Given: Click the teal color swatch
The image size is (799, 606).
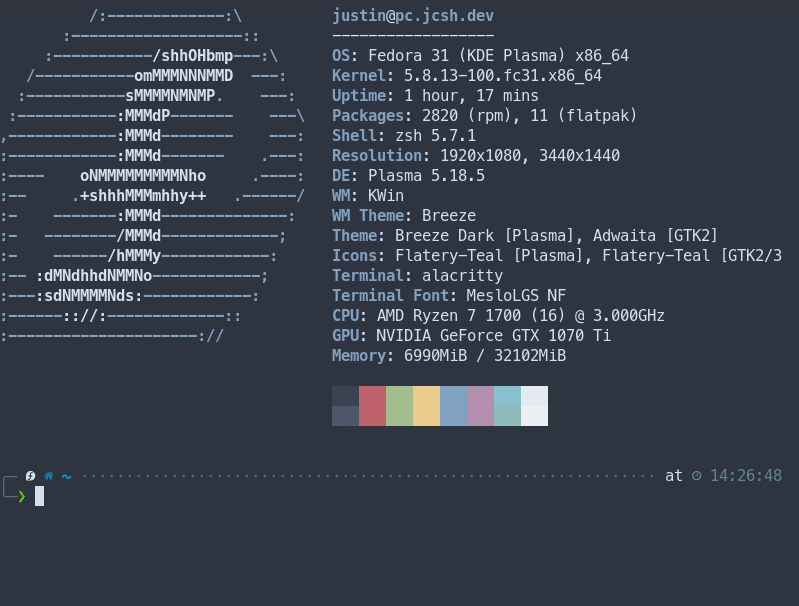Looking at the screenshot, I should coord(508,406).
